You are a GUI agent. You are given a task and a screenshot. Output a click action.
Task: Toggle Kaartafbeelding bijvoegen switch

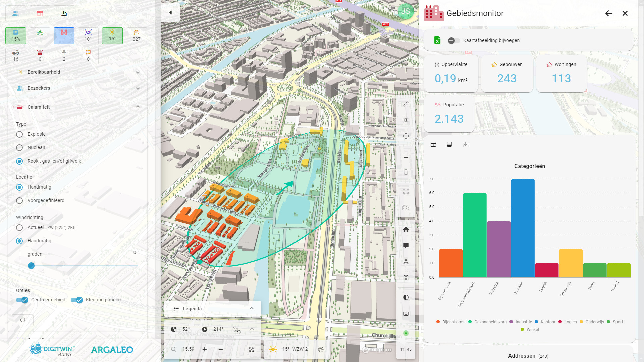coord(453,41)
